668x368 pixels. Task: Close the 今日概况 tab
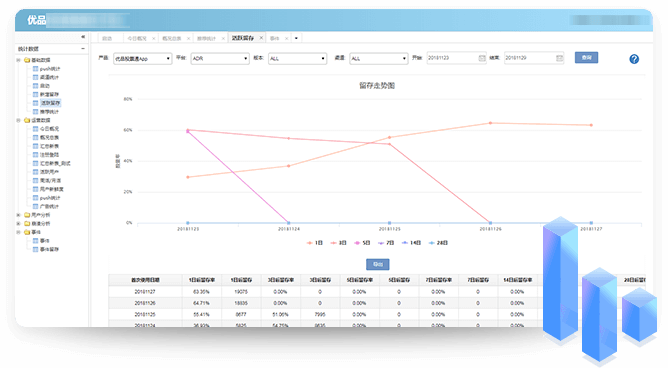[154, 38]
